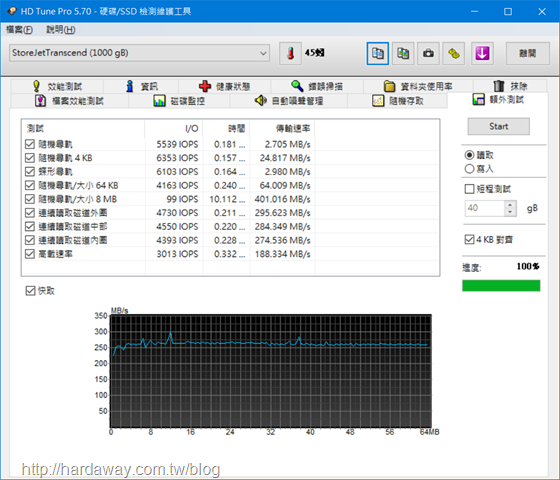Enable the 短程測試 short stroke checkbox
The width and height of the screenshot is (560, 480).
(x=469, y=189)
